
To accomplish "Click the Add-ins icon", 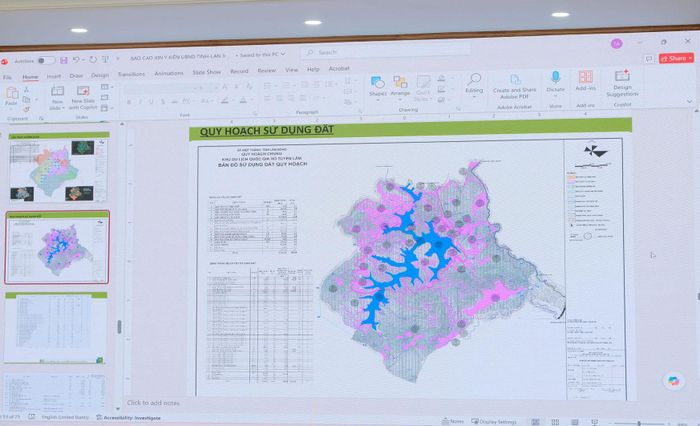I will click(586, 77).
